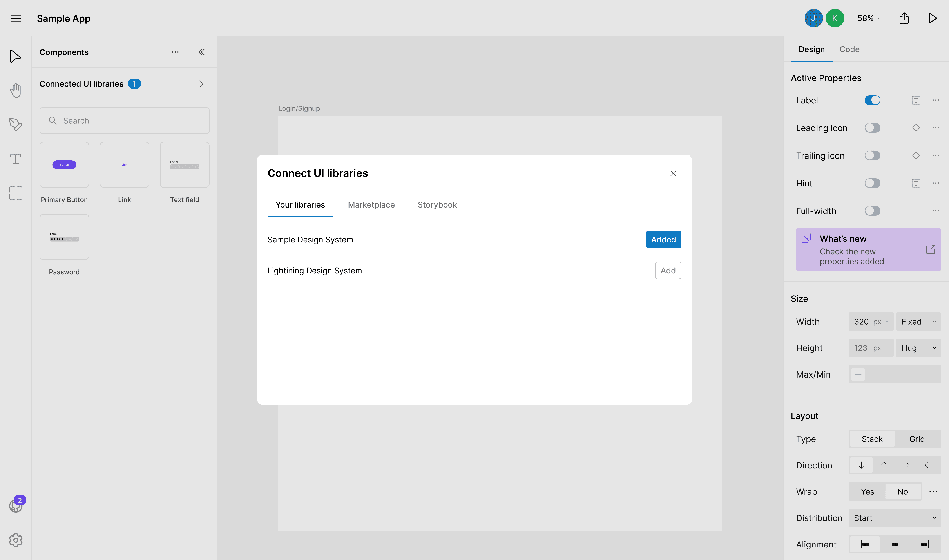Viewport: 949px width, 560px height.
Task: Enable the Full-width toggle
Action: tap(872, 211)
